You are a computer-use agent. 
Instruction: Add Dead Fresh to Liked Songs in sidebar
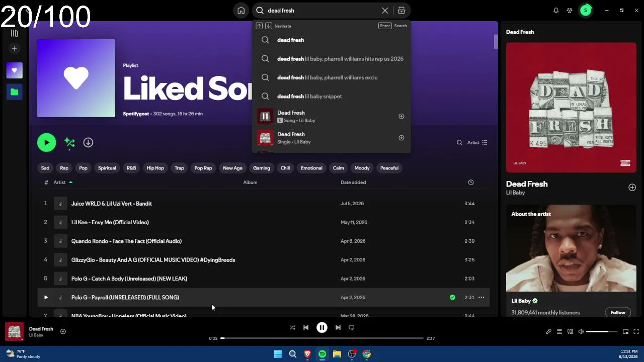pyautogui.click(x=632, y=188)
